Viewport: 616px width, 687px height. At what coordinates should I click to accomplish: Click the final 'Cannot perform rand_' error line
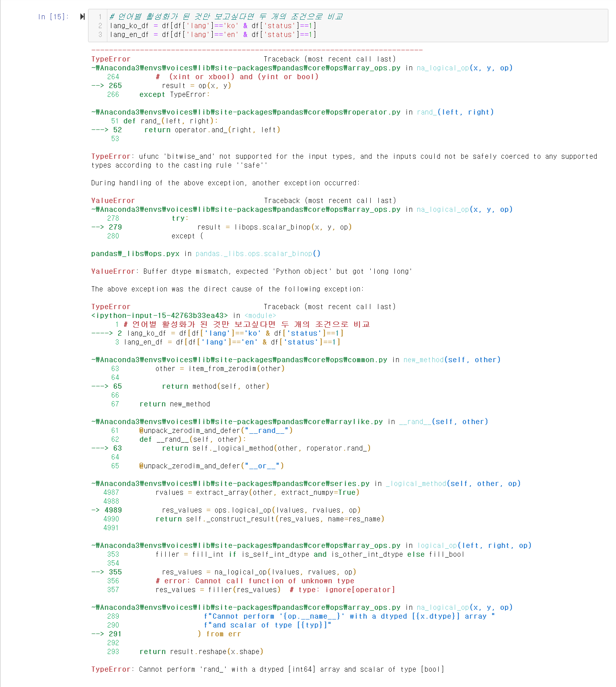(267, 669)
